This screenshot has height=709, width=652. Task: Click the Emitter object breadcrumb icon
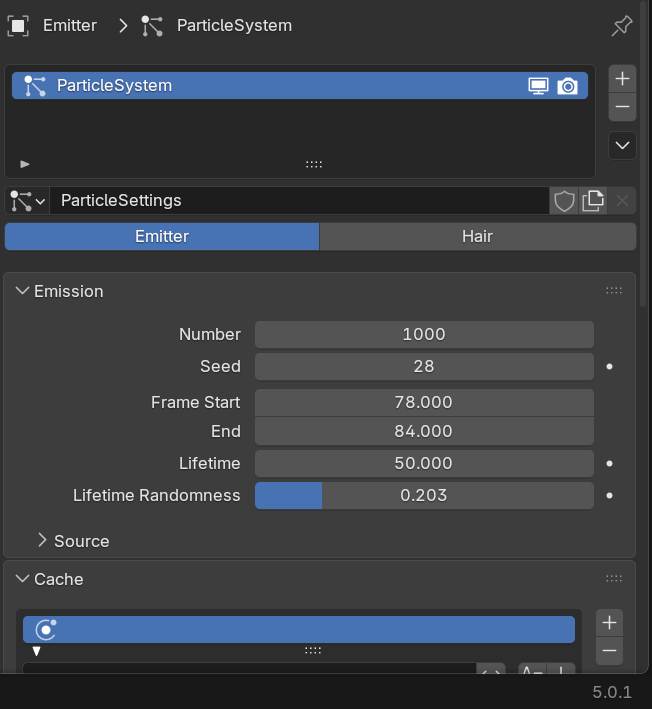click(18, 25)
